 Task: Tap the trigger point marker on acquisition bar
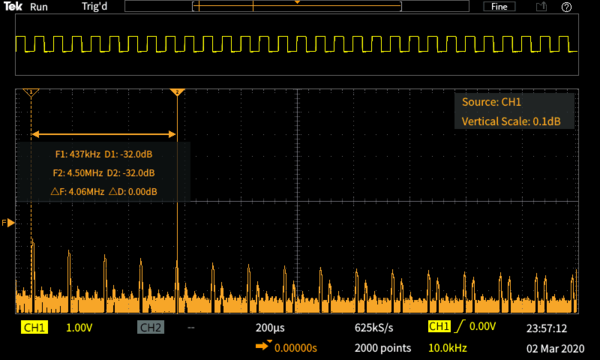click(x=297, y=2)
